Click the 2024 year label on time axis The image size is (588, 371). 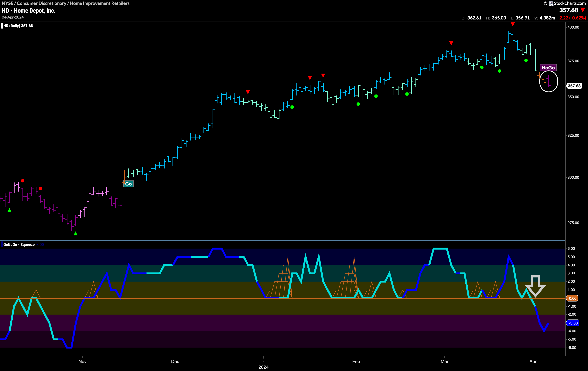[263, 367]
